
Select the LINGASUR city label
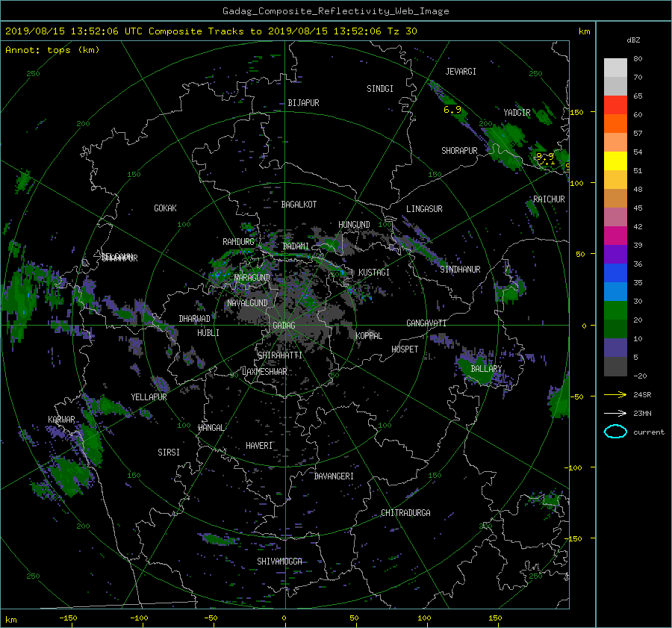424,209
